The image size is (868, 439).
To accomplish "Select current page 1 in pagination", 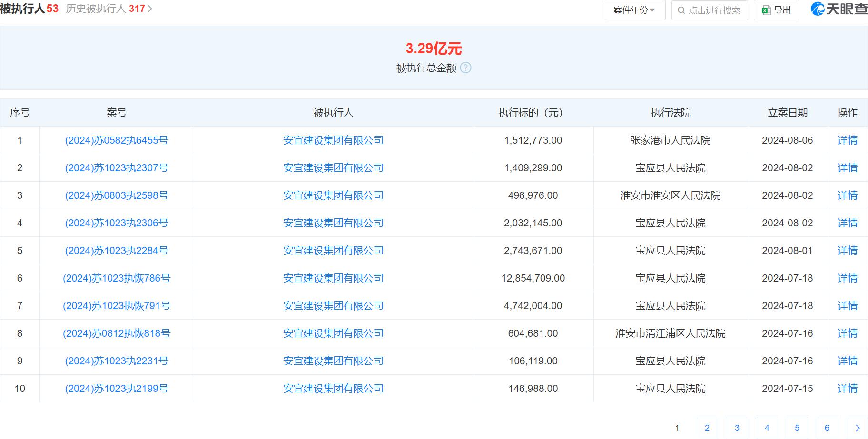I will [x=677, y=428].
